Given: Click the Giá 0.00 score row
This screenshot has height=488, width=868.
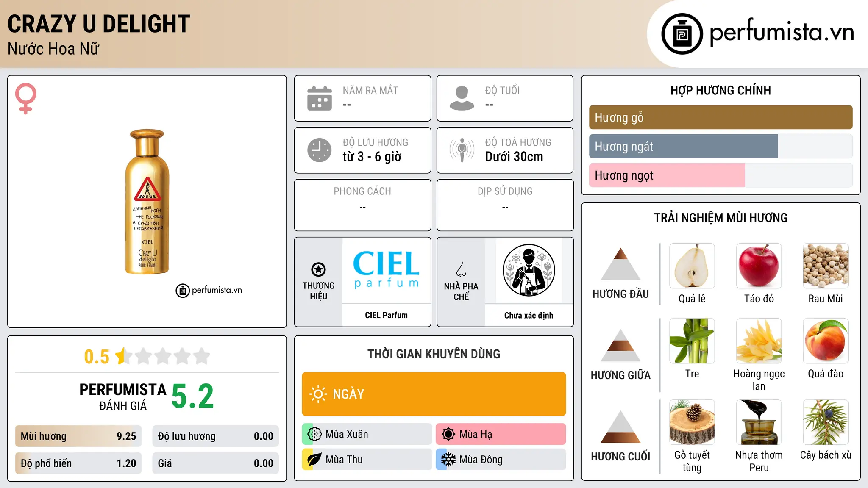Looking at the screenshot, I should pos(216,463).
